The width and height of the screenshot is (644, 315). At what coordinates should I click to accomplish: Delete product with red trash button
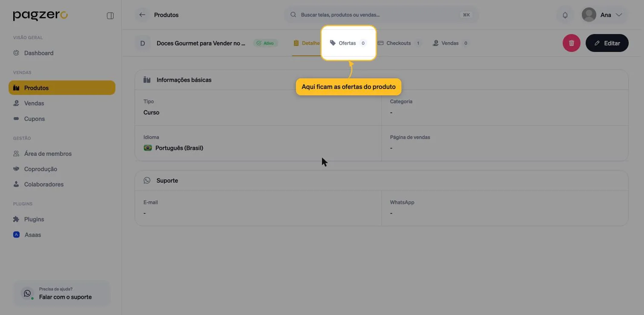click(x=572, y=43)
